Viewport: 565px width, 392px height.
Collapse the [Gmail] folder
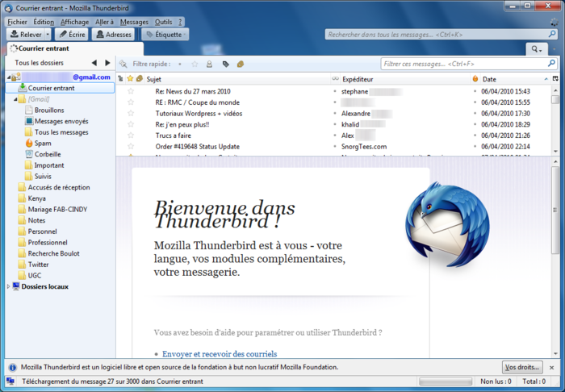pyautogui.click(x=15, y=99)
